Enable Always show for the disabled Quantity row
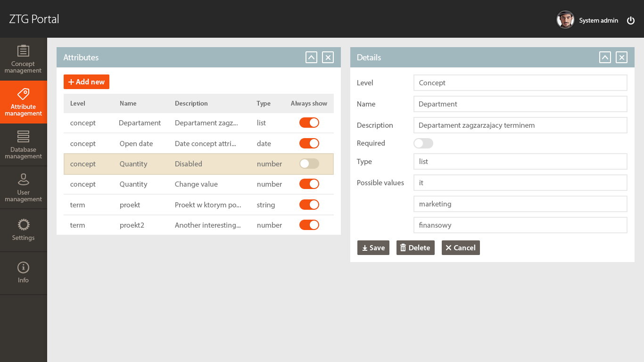The image size is (644, 362). 309,164
